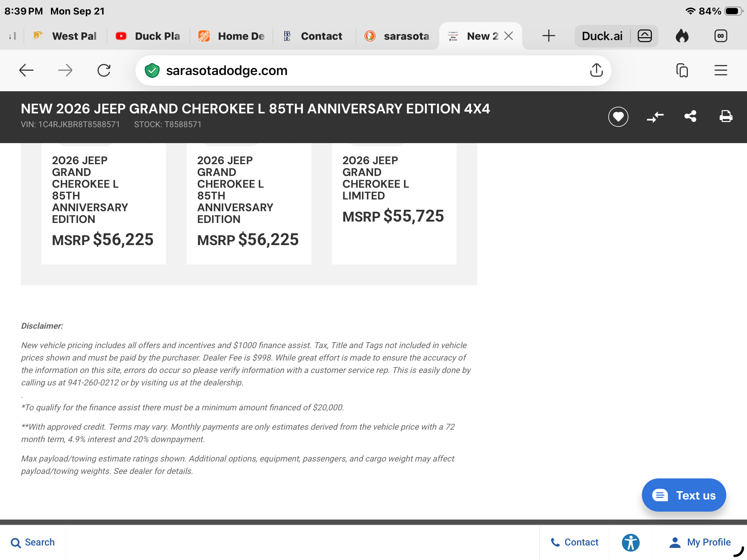Switch to the Duck Pla YouTube tab

pos(148,36)
